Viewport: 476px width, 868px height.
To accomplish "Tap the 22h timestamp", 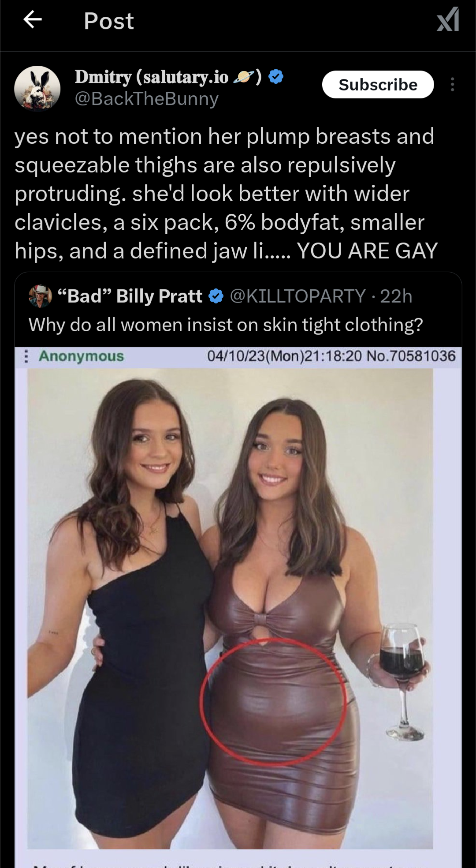I will (396, 296).
